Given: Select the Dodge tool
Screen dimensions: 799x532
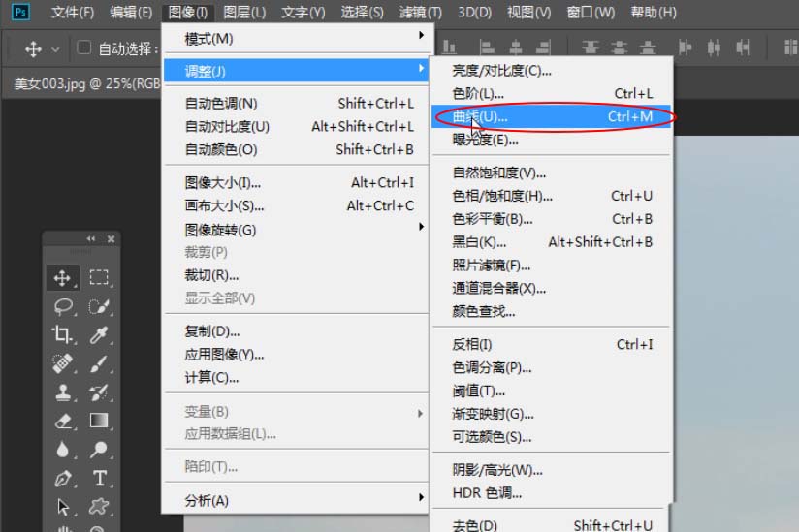Looking at the screenshot, I should (x=99, y=450).
